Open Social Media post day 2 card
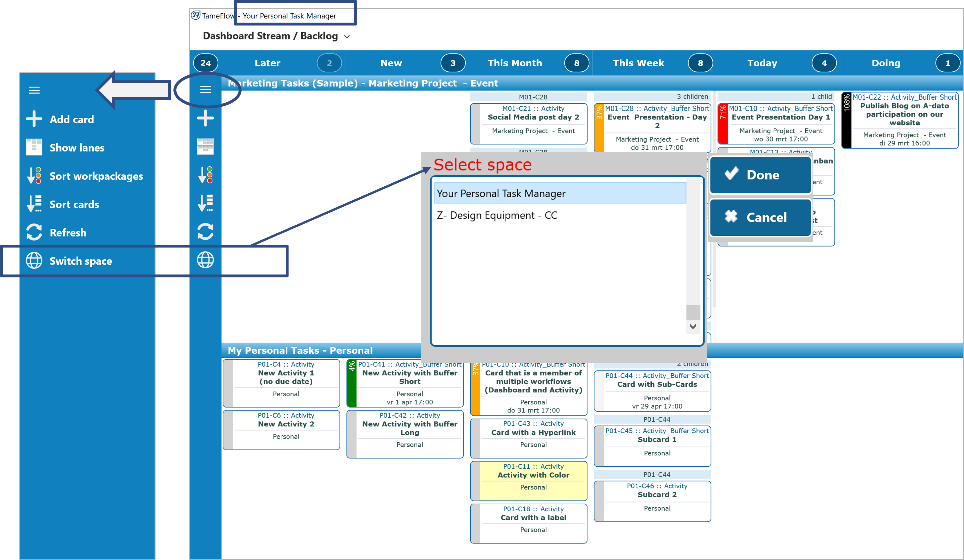This screenshot has height=560, width=964. click(x=529, y=123)
